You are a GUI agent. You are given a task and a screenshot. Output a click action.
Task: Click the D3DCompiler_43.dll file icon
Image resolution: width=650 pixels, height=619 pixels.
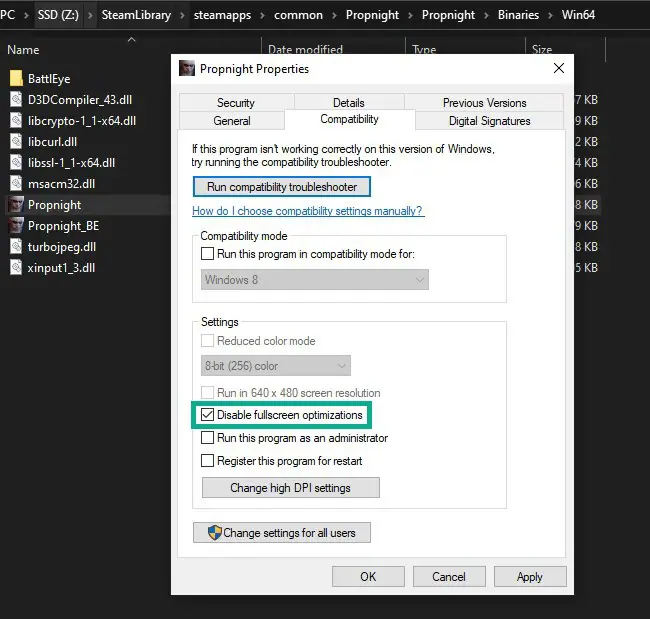(x=16, y=100)
